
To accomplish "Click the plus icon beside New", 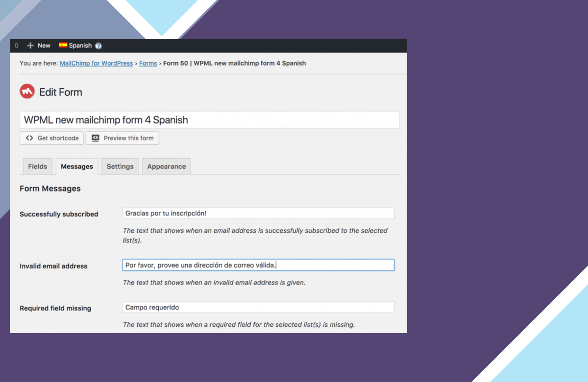I will coord(30,46).
